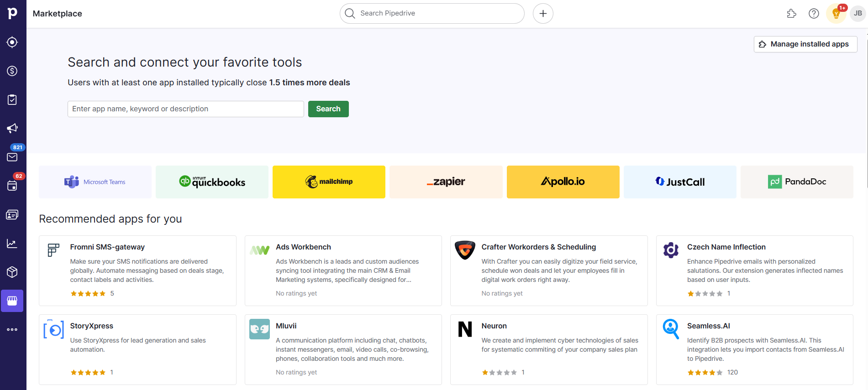Open the Sales Assistant lightbulb icon
The image size is (868, 390).
(x=836, y=14)
